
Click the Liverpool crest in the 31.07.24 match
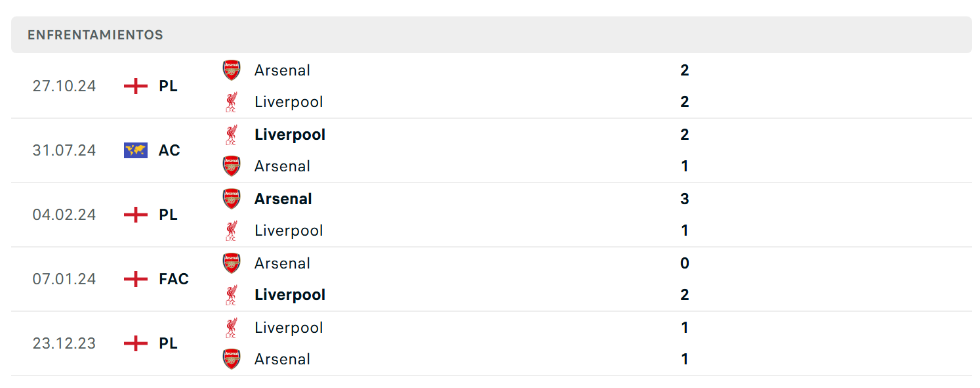click(x=231, y=135)
